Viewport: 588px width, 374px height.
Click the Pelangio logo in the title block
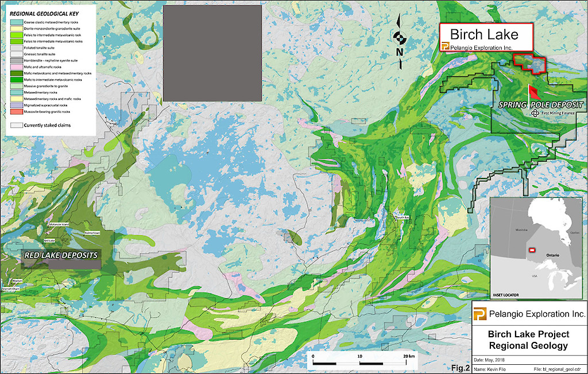479,314
